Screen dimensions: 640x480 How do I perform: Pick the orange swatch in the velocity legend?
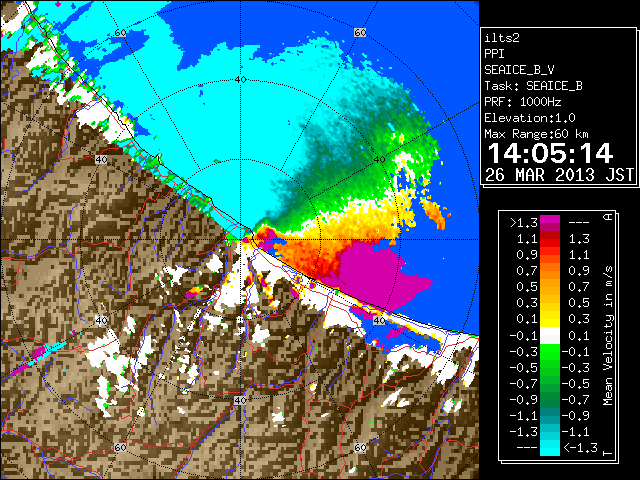[550, 271]
